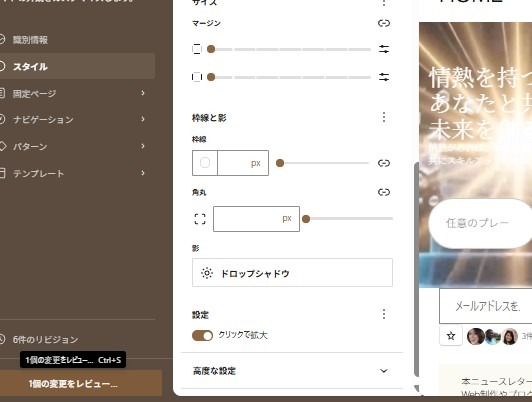Open the ドロップシャドウ shadow picker

292,273
